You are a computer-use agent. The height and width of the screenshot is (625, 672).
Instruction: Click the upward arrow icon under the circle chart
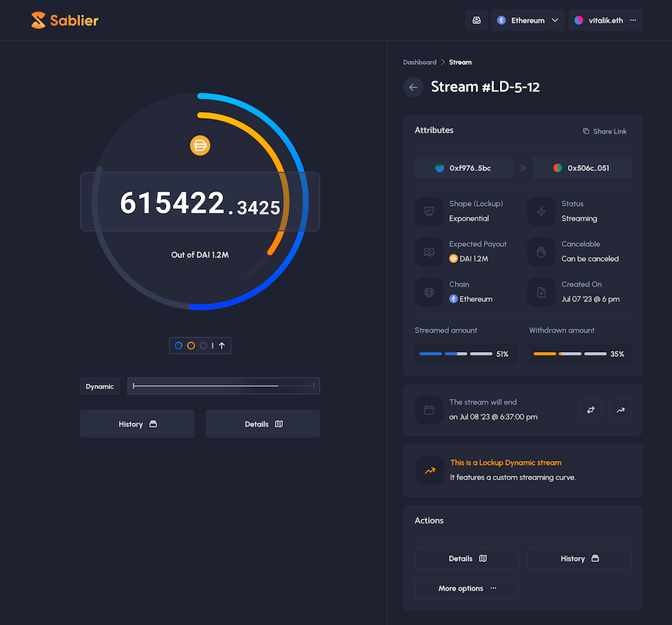point(222,345)
